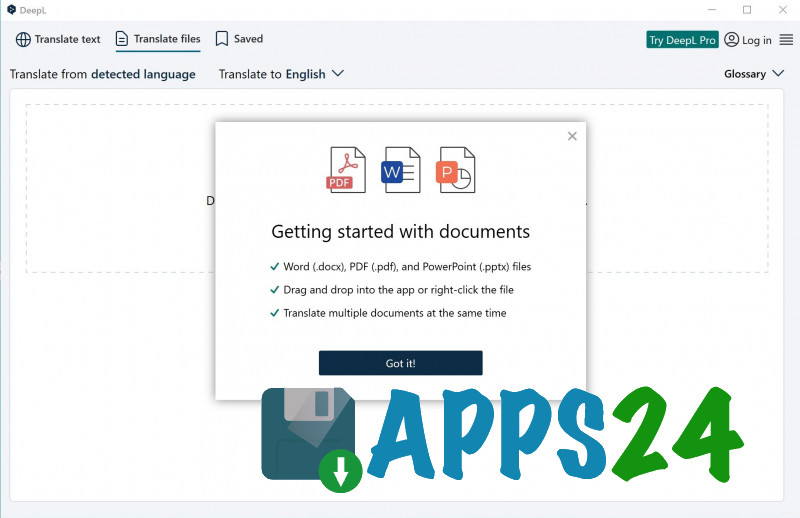Click Translate from detected language
Viewport: 800px width, 518px height.
103,74
